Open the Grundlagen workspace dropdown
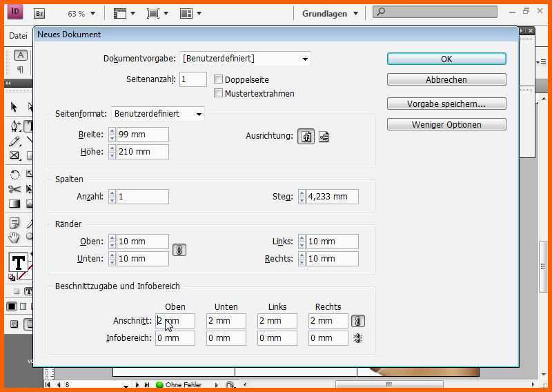Screen dimensions: 552x392 pos(330,14)
